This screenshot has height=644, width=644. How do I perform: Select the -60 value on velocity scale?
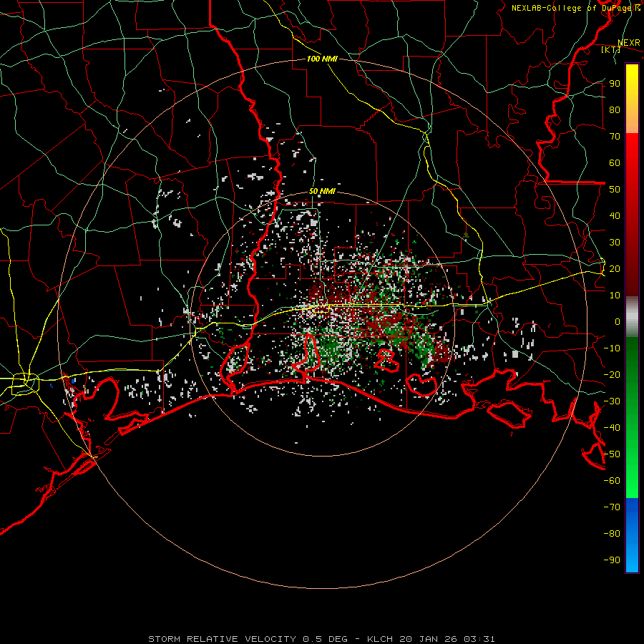[612, 481]
